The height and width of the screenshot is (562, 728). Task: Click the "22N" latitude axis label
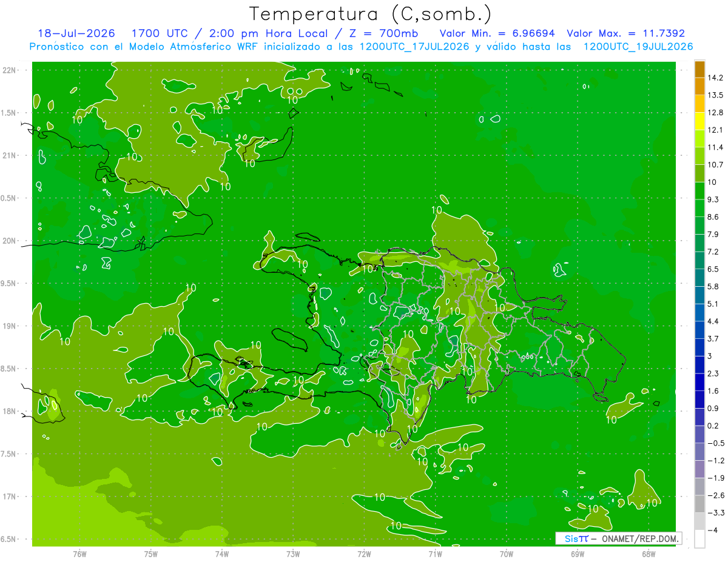point(8,70)
